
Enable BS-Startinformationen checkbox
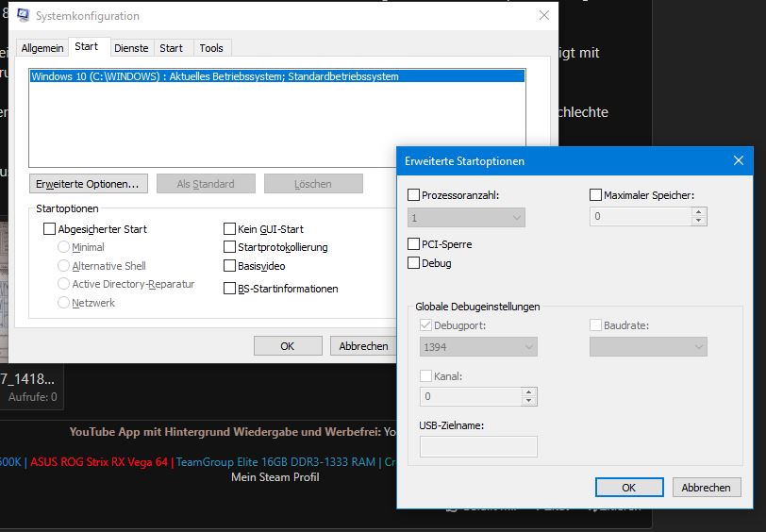pyautogui.click(x=229, y=289)
